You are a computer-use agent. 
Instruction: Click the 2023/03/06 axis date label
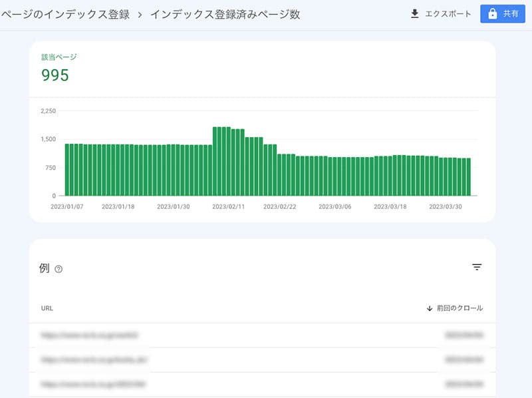335,206
